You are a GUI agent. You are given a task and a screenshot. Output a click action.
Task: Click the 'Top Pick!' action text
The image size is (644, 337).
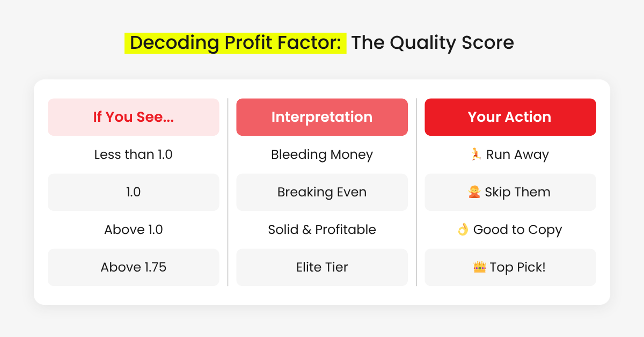pyautogui.click(x=517, y=267)
